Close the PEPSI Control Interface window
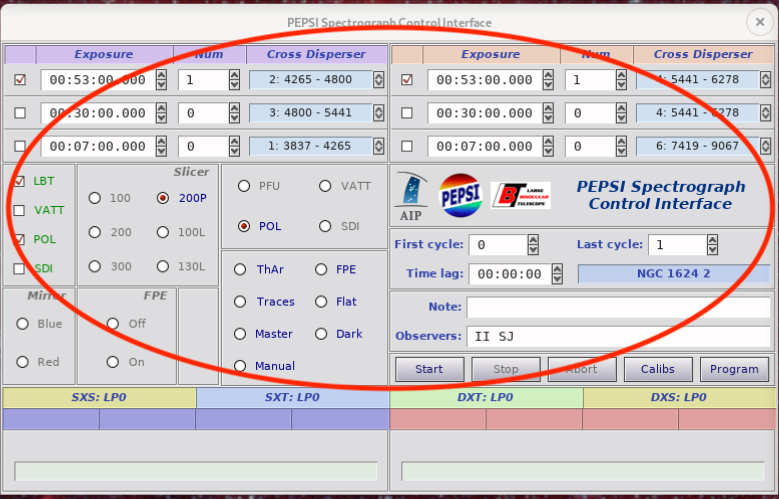The image size is (779, 499). [x=760, y=22]
